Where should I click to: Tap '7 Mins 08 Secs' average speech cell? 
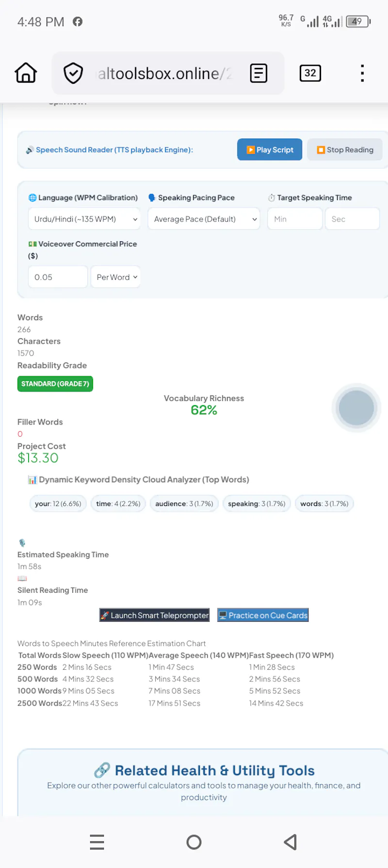pyautogui.click(x=175, y=691)
